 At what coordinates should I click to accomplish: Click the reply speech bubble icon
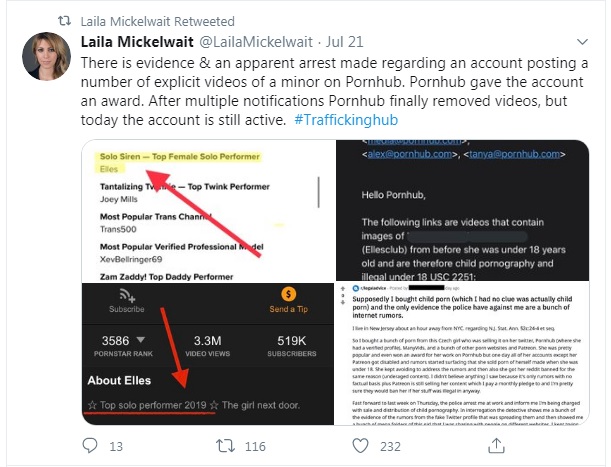pyautogui.click(x=90, y=446)
